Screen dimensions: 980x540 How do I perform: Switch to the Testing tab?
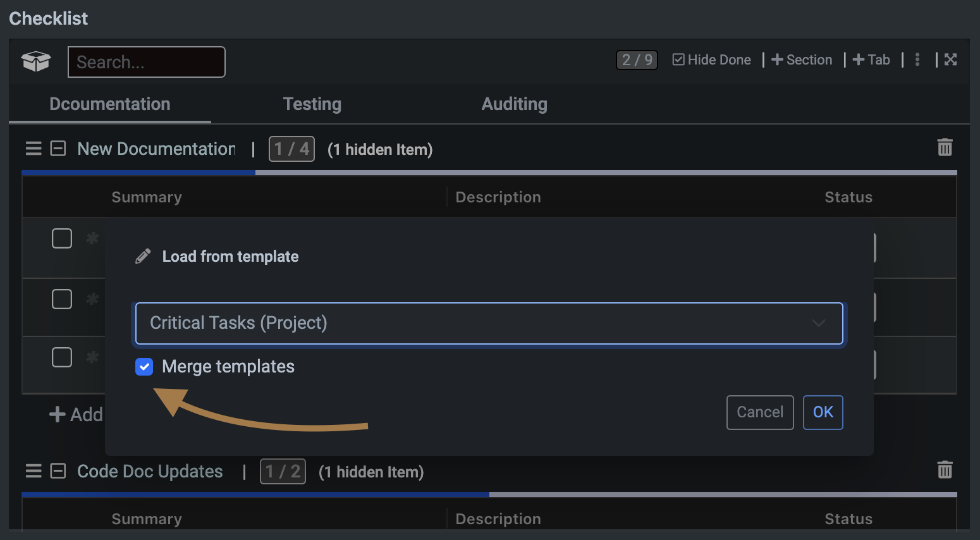312,104
